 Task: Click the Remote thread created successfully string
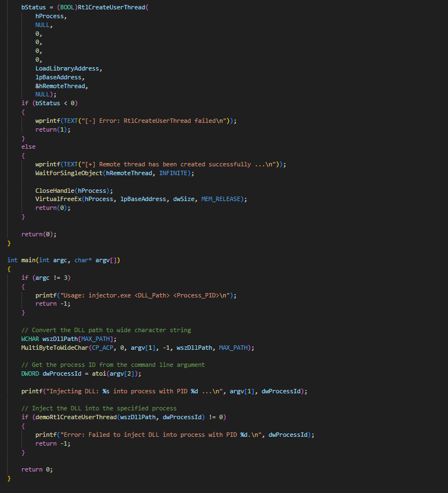[179, 165]
